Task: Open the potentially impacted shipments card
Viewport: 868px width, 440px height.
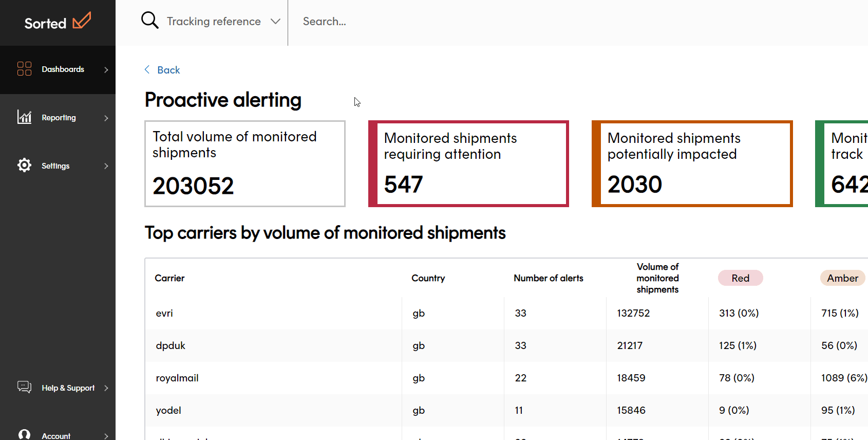Action: point(692,163)
